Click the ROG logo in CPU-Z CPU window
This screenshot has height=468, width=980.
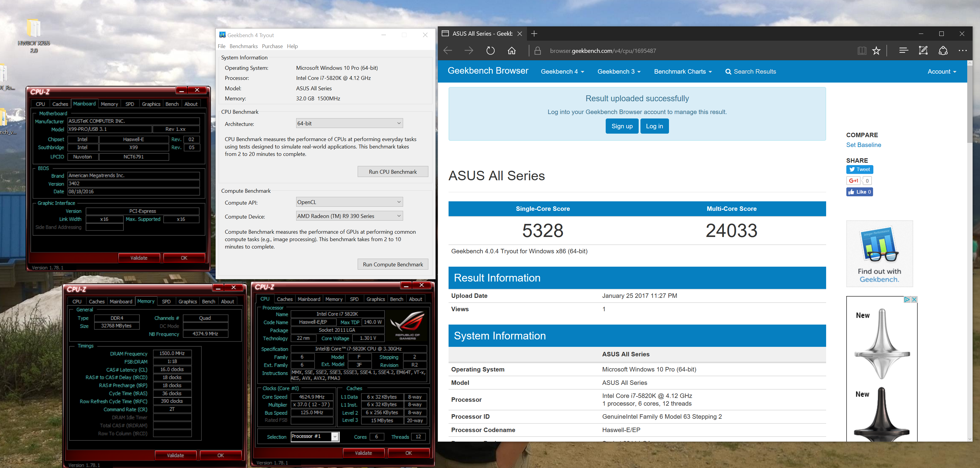pyautogui.click(x=408, y=325)
